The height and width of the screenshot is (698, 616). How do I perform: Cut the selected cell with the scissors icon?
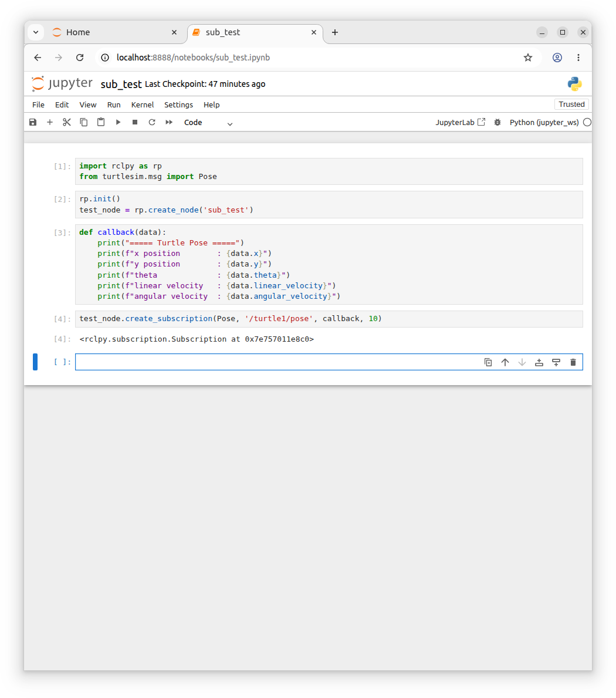coord(67,122)
